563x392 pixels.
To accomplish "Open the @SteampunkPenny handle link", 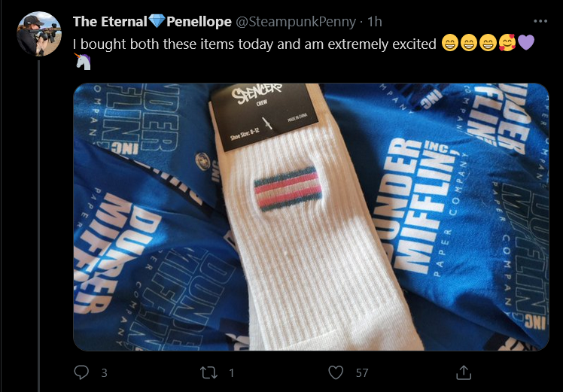I will tap(296, 22).
